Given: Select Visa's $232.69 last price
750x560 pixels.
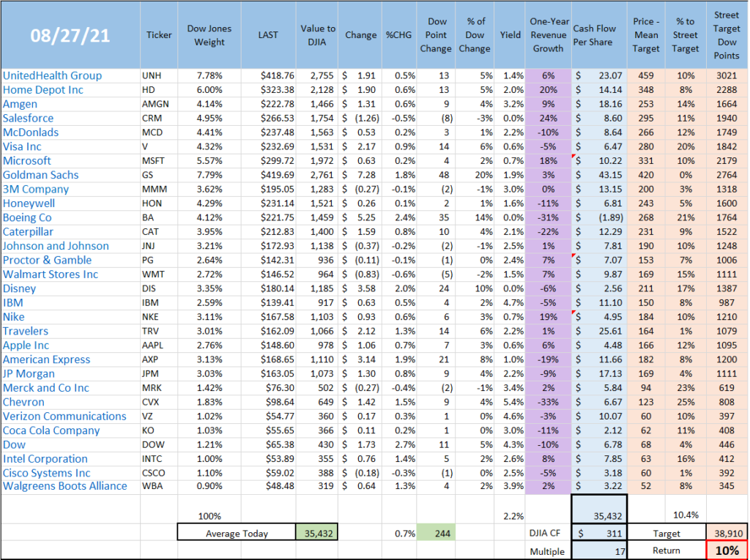Looking at the screenshot, I should 268,147.
